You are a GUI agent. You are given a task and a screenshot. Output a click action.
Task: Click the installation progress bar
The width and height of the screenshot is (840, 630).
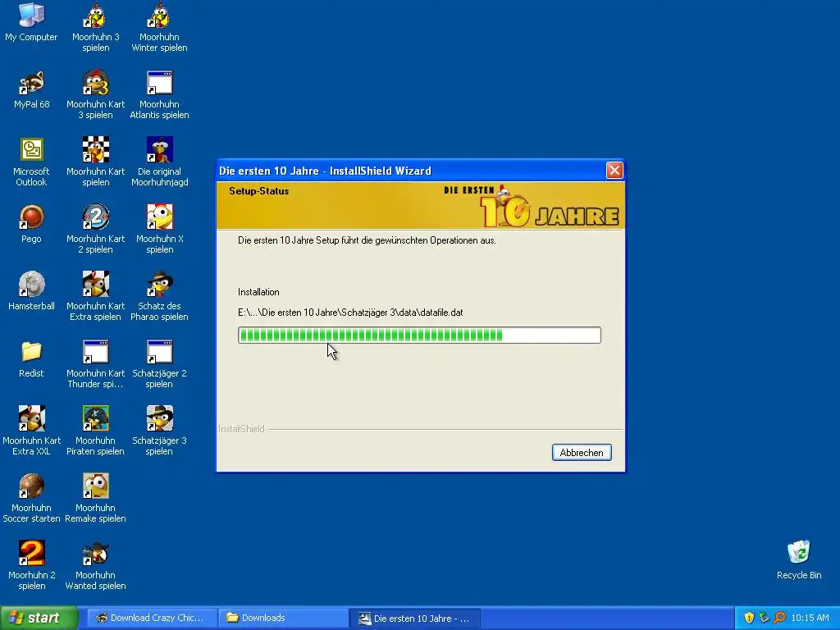tap(419, 336)
